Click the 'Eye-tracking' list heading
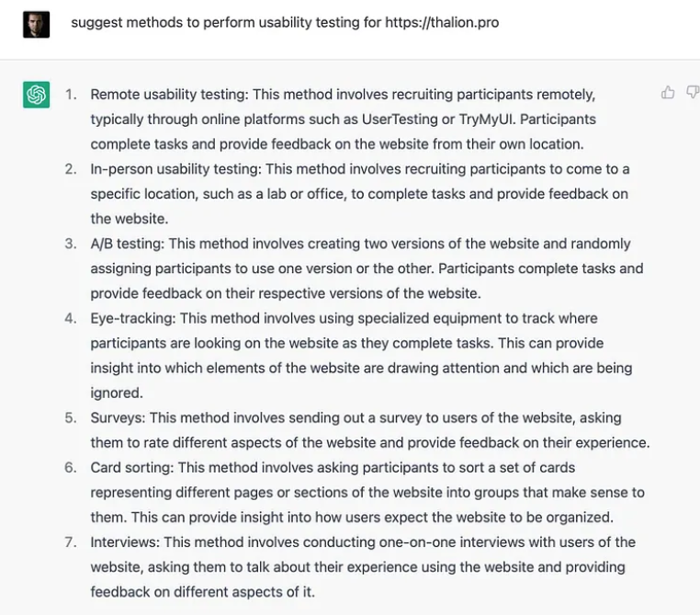Screen dimensions: 700x615 tap(131, 318)
